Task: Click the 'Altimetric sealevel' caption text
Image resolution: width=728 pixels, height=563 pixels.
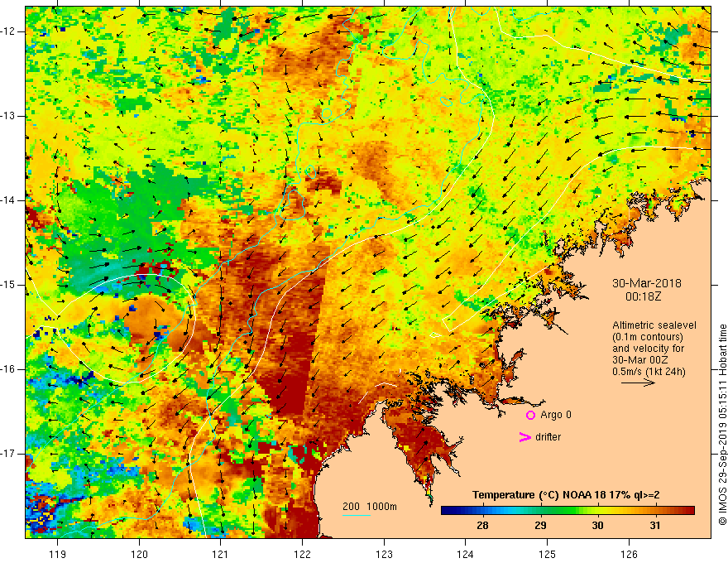Action: click(x=654, y=325)
